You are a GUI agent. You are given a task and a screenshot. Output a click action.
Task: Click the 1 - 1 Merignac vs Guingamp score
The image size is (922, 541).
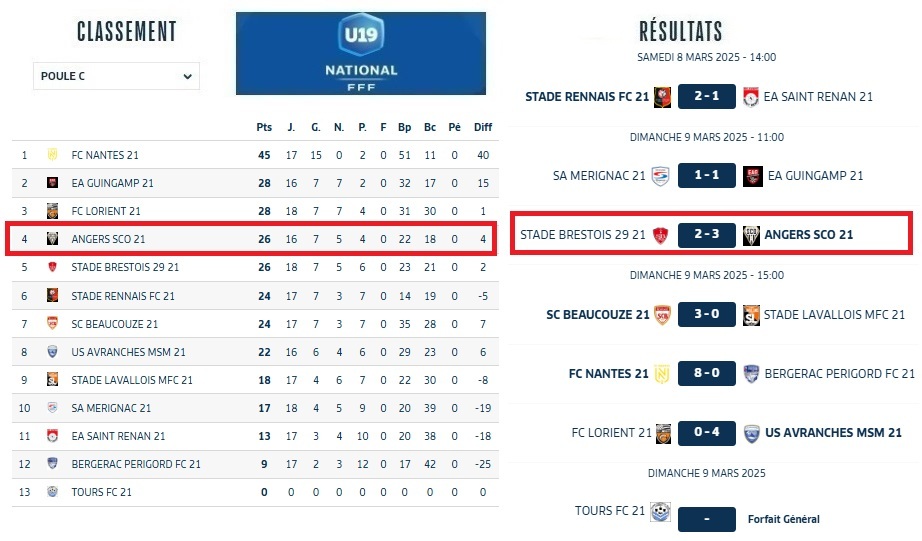point(707,176)
